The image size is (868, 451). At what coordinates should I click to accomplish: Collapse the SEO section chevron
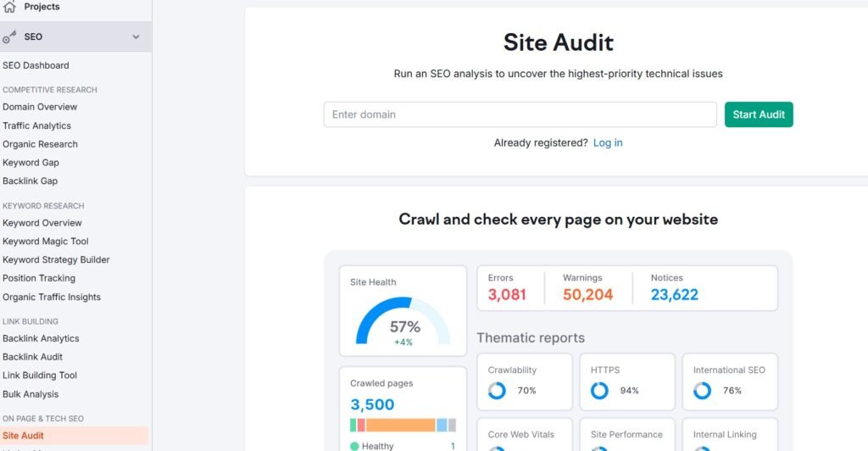coord(136,37)
